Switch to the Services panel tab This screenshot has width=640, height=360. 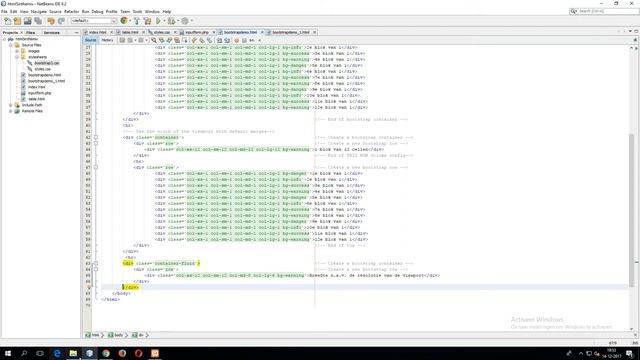tap(51, 32)
